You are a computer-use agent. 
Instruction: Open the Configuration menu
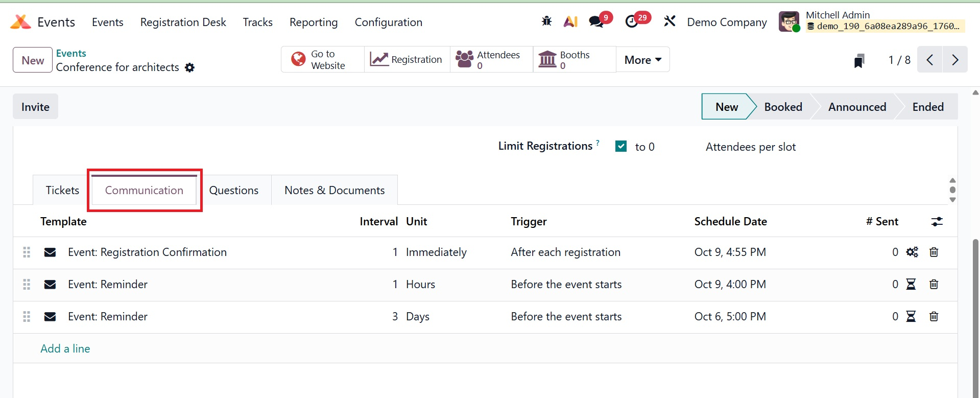tap(388, 22)
